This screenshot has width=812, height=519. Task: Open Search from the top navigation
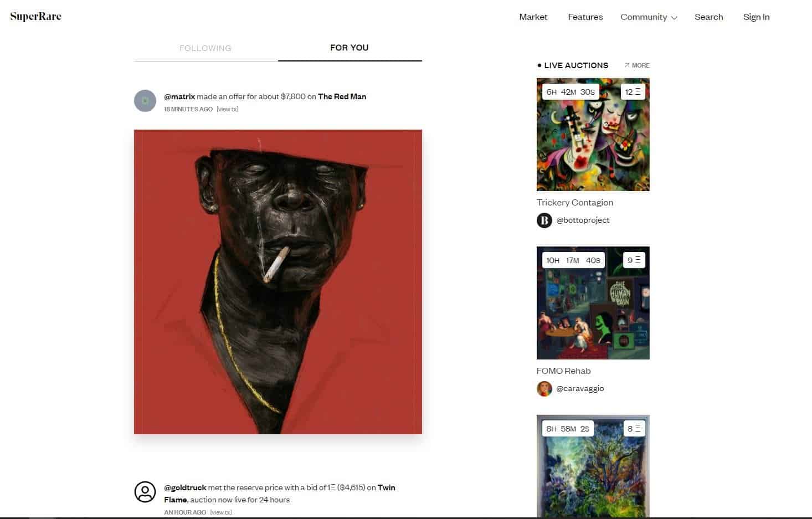click(708, 17)
